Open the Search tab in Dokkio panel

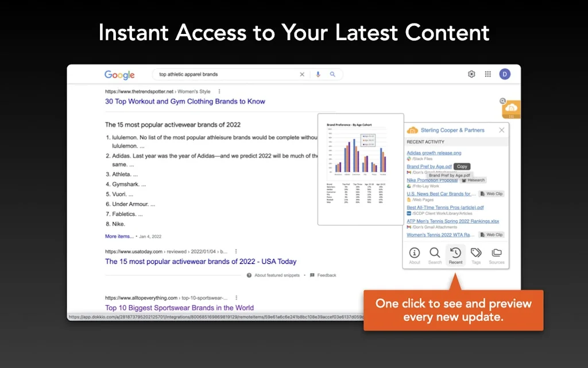(x=435, y=255)
